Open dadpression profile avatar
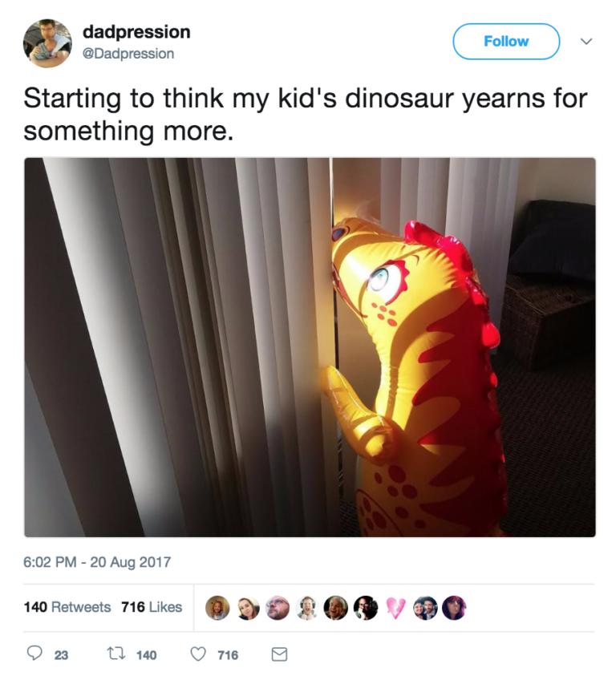The image size is (616, 680). pos(47,43)
